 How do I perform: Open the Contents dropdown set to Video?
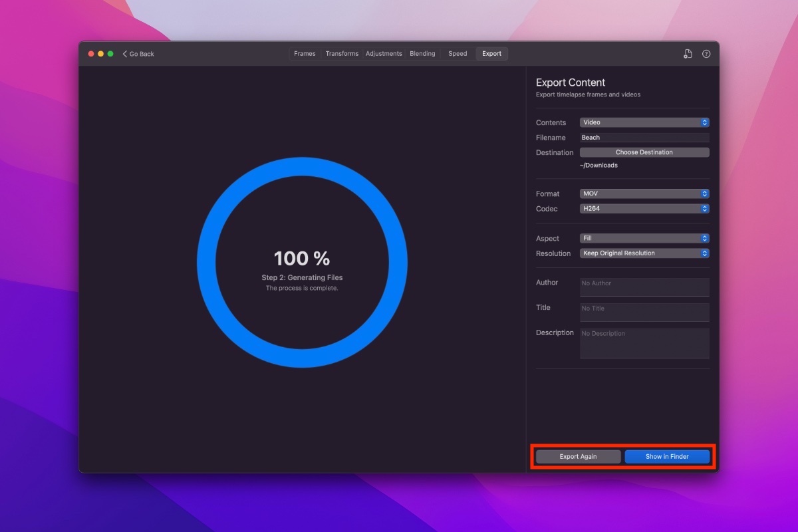[x=644, y=122]
